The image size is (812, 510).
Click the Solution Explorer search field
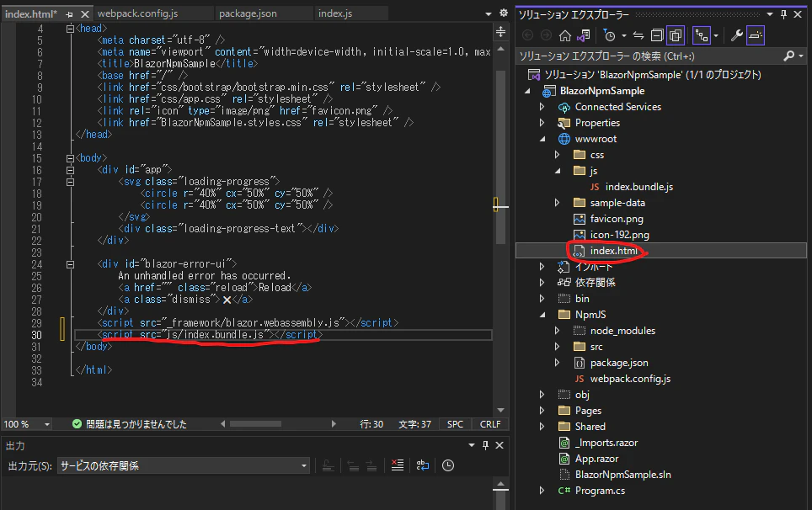(x=650, y=56)
